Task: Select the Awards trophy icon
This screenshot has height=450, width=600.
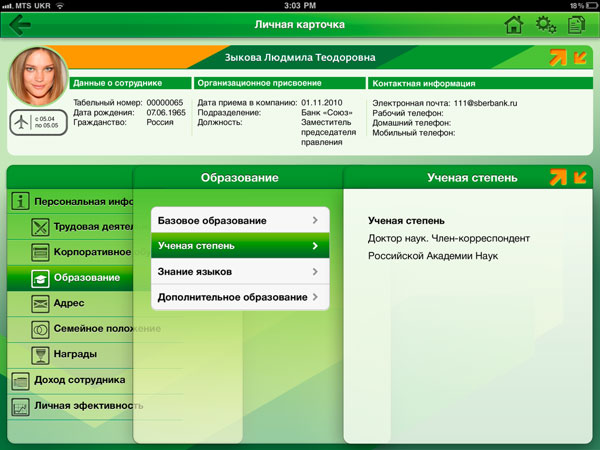Action: (x=40, y=354)
